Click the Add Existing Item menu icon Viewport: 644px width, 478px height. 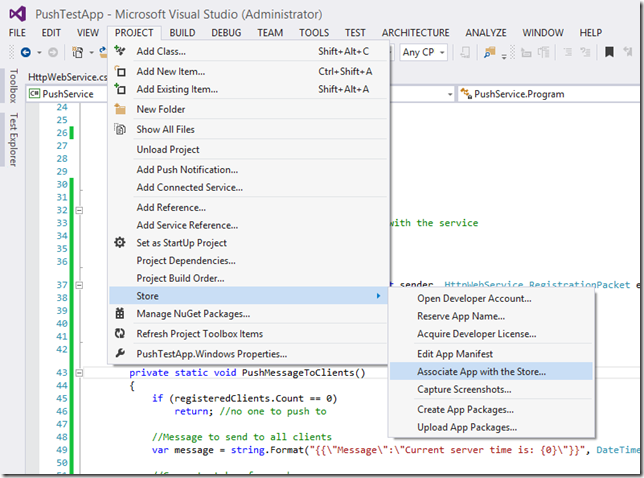[x=120, y=89]
